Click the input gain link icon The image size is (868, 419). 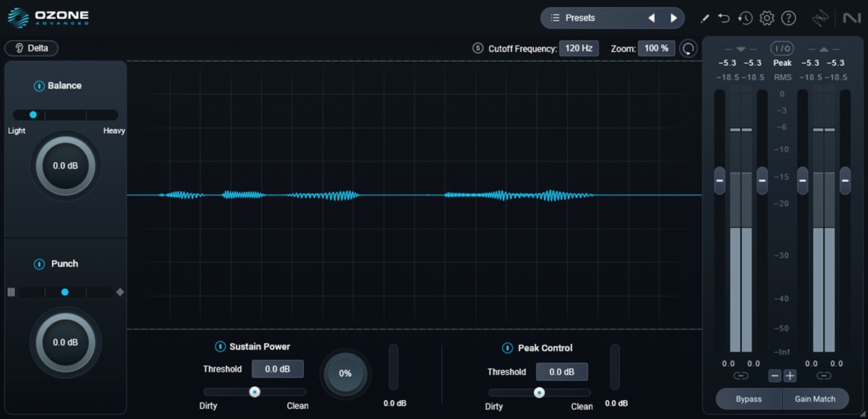point(741,376)
